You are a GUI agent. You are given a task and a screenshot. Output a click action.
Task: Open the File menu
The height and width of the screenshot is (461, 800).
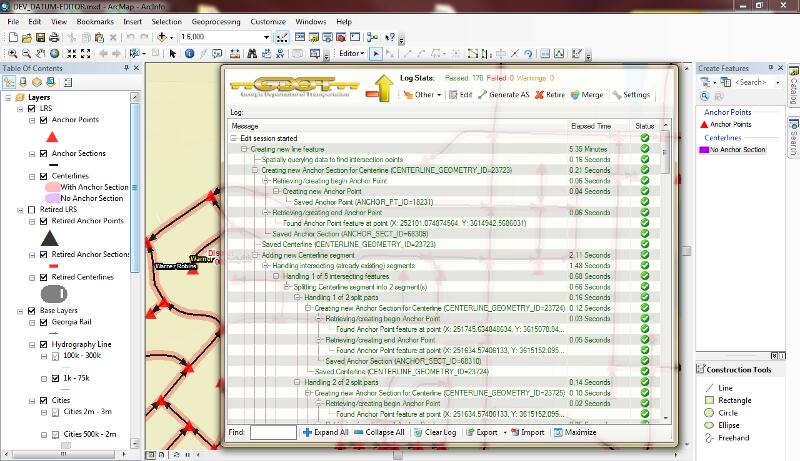click(x=13, y=22)
